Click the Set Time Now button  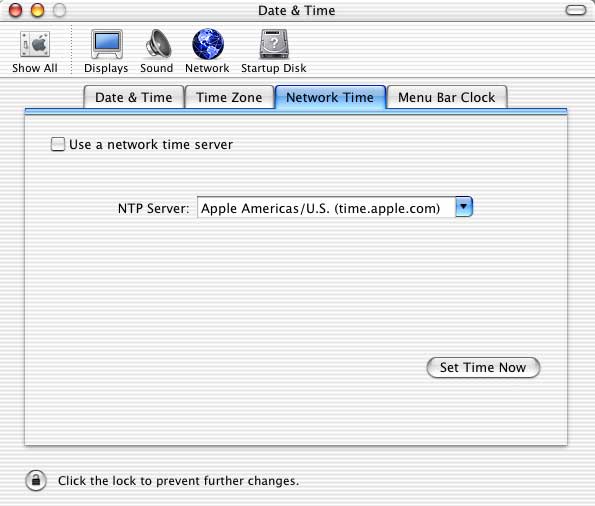[x=483, y=367]
